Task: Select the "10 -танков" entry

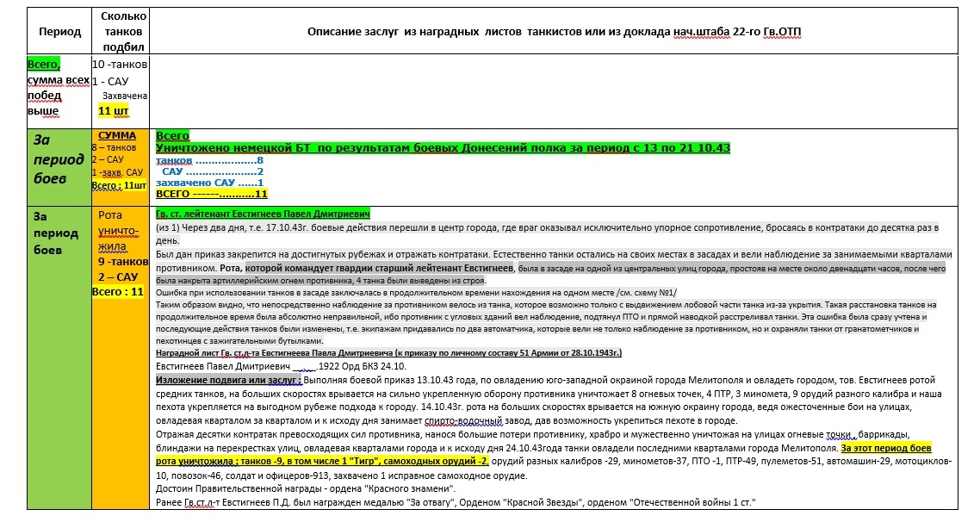Action: tap(120, 64)
